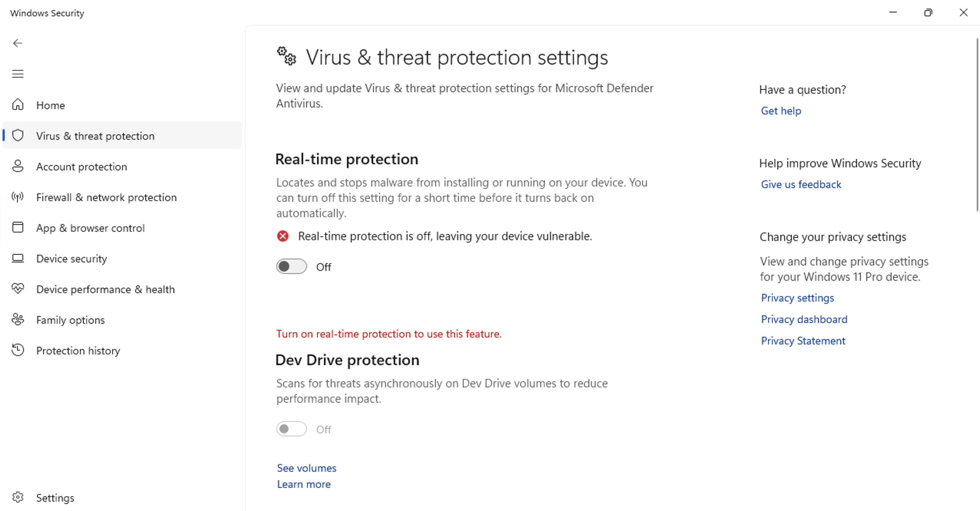Click the App & browser control icon
Image resolution: width=980 pixels, height=511 pixels.
coord(18,227)
